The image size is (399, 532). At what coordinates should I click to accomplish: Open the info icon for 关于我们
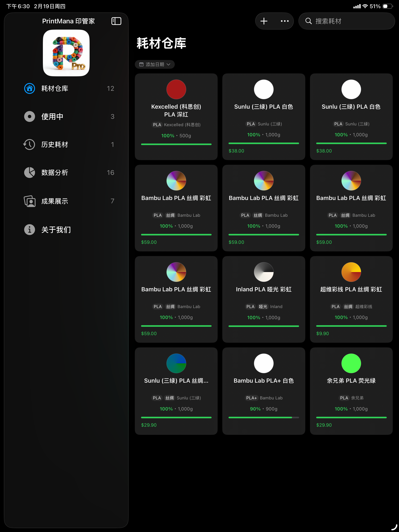[30, 229]
